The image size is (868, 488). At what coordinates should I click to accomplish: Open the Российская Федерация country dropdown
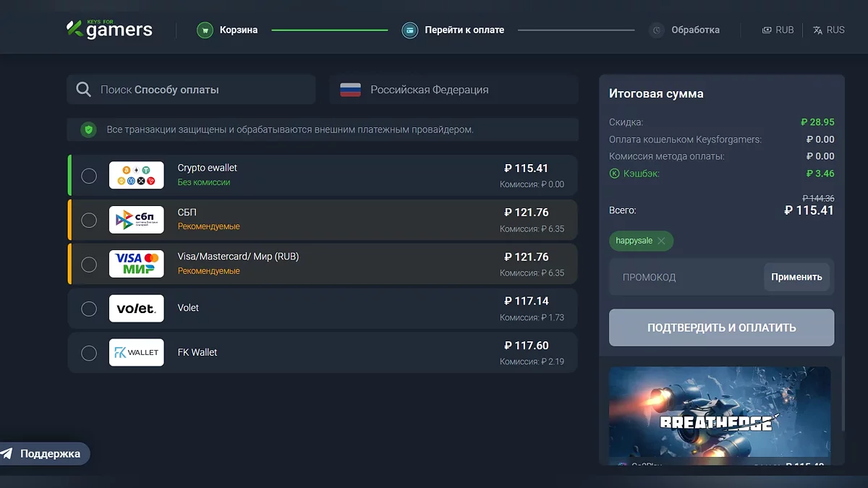[x=454, y=90]
